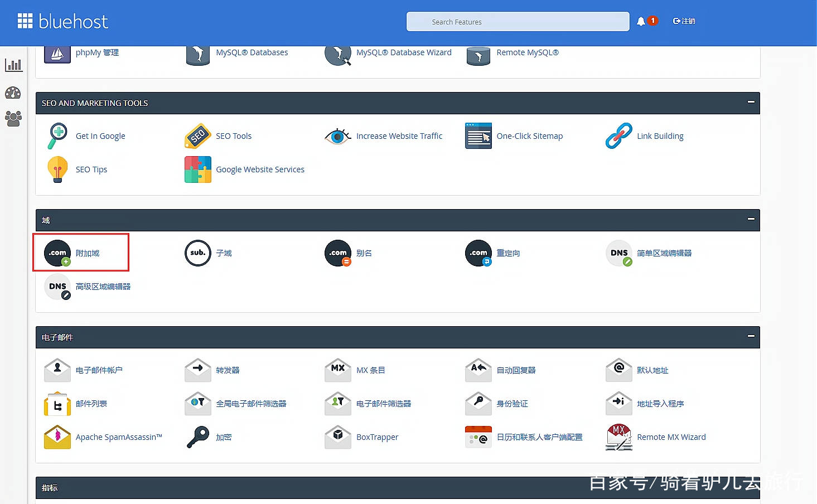This screenshot has width=817, height=504.
Task: Click the 高级区域编辑器 DNS icon
Action: [57, 287]
